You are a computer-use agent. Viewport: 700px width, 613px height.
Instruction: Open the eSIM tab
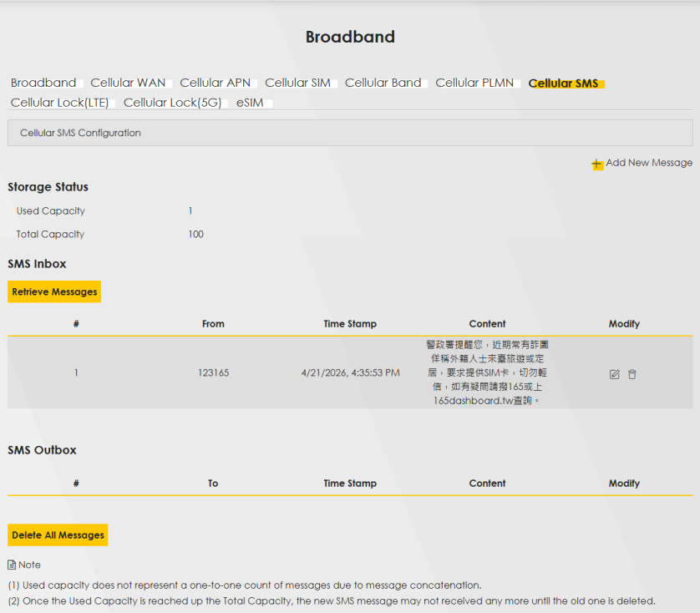[x=250, y=103]
